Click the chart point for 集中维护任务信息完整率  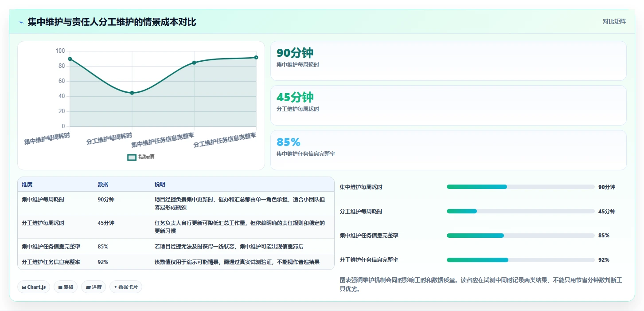(194, 63)
